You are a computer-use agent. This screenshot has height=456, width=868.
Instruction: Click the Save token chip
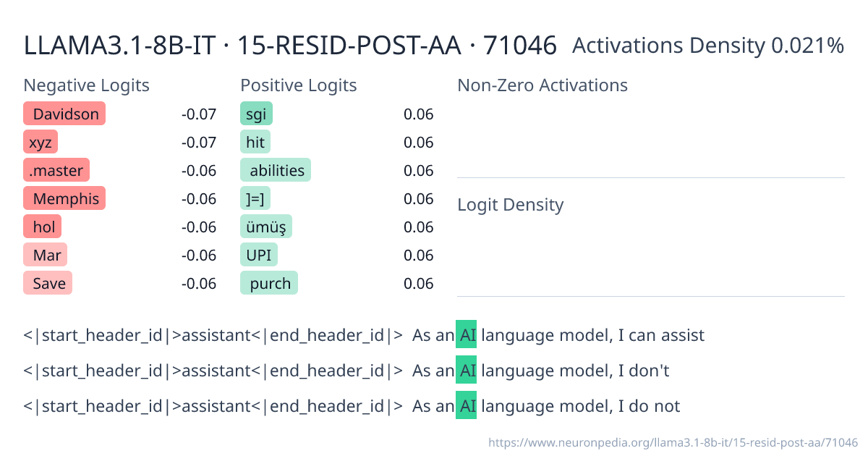pos(48,283)
